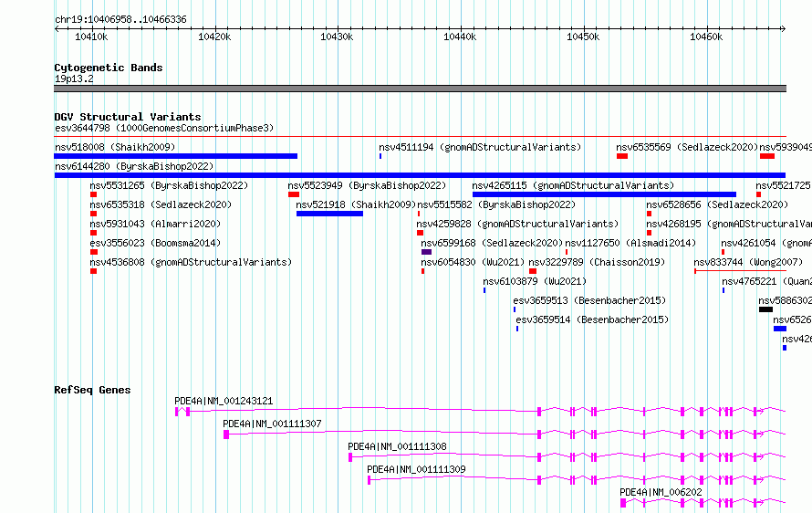
Task: Select the red nsv3229789 variant marker
Action: pyautogui.click(x=532, y=271)
